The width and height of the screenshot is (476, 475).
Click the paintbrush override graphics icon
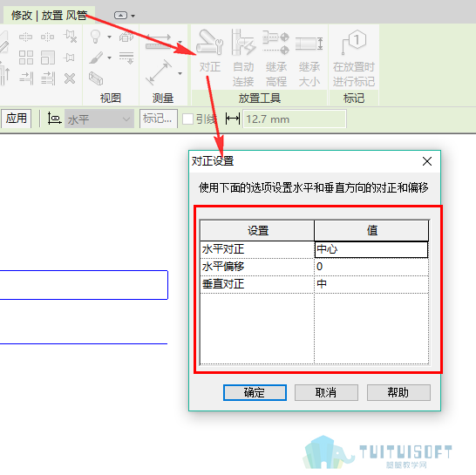tap(96, 58)
